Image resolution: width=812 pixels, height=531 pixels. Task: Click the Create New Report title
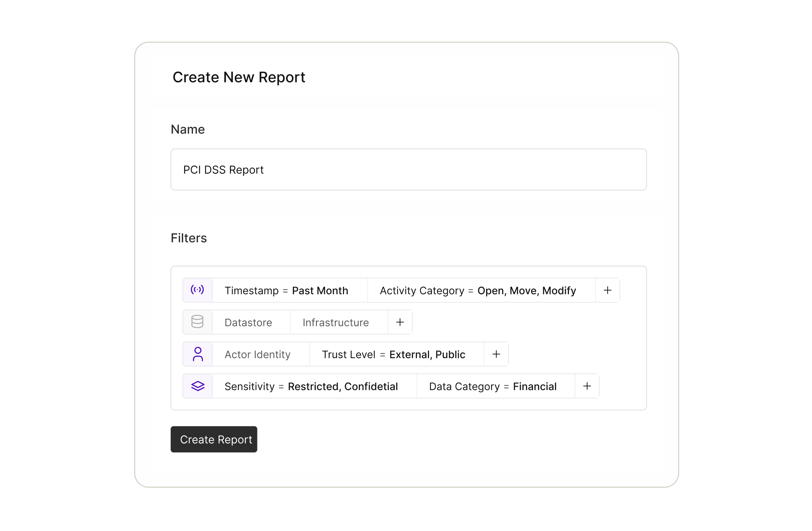239,77
